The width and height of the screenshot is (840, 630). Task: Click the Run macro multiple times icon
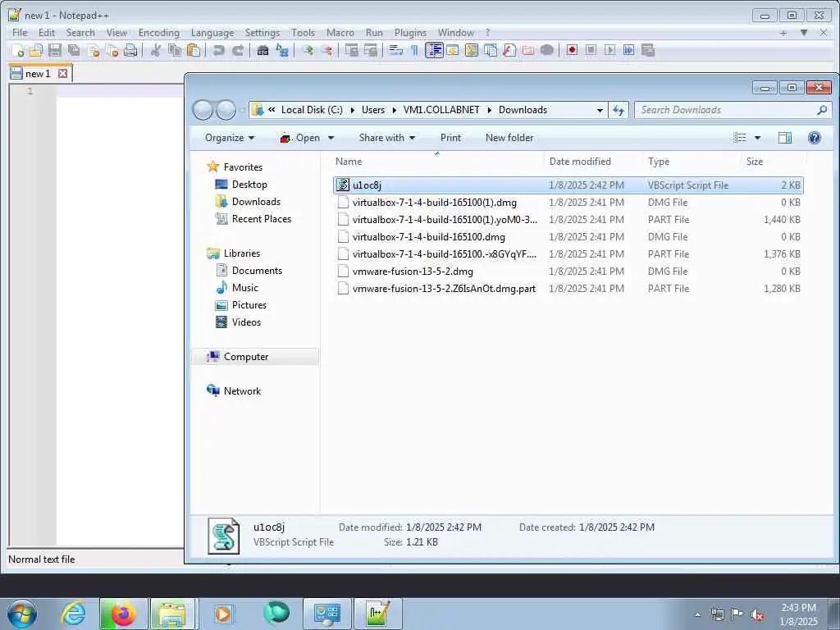[x=628, y=50]
